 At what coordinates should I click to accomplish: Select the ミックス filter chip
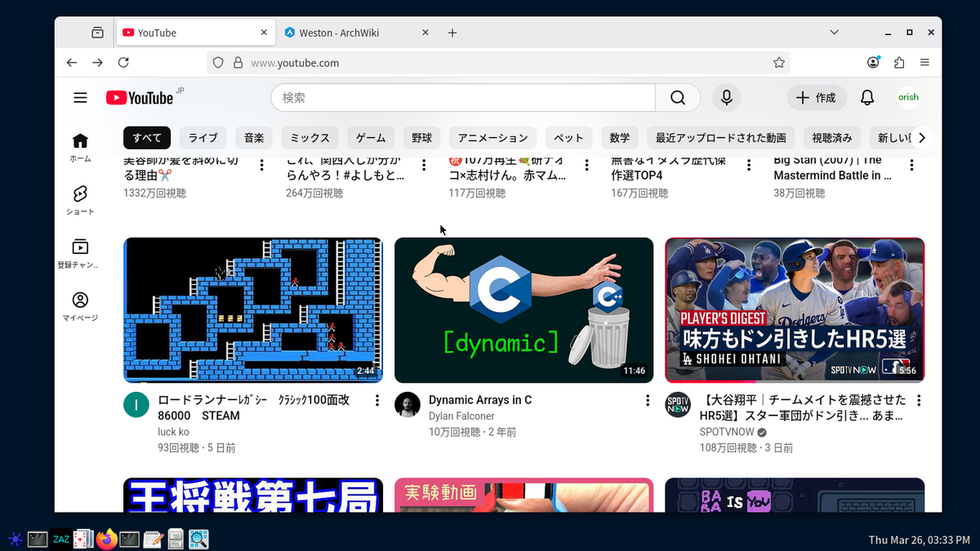coord(310,138)
